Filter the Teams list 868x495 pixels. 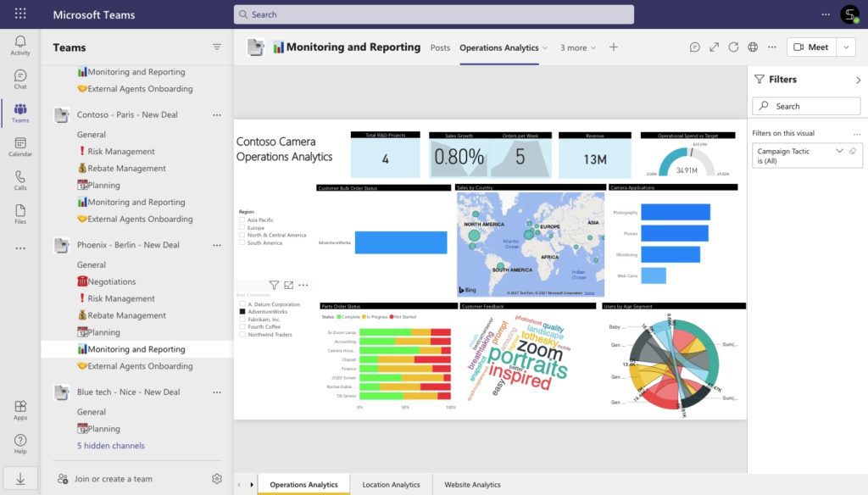pos(217,47)
